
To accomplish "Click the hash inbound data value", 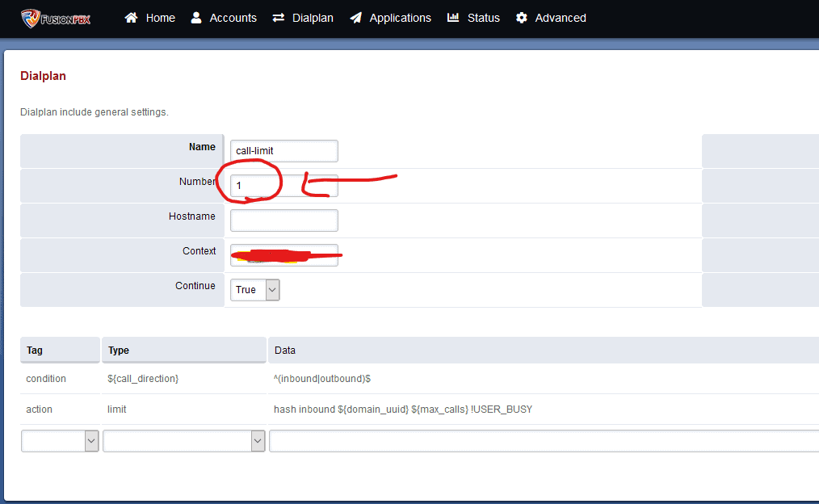I will pyautogui.click(x=402, y=409).
